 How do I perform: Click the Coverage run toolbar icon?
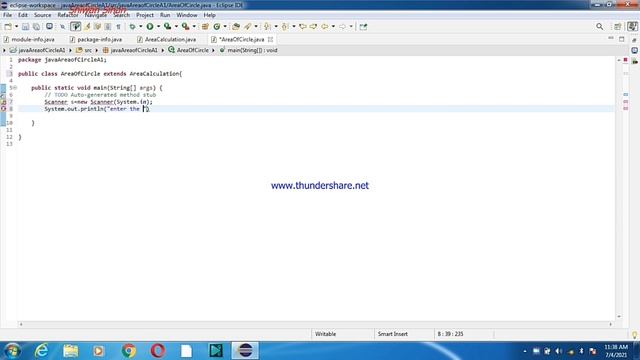pyautogui.click(x=167, y=27)
